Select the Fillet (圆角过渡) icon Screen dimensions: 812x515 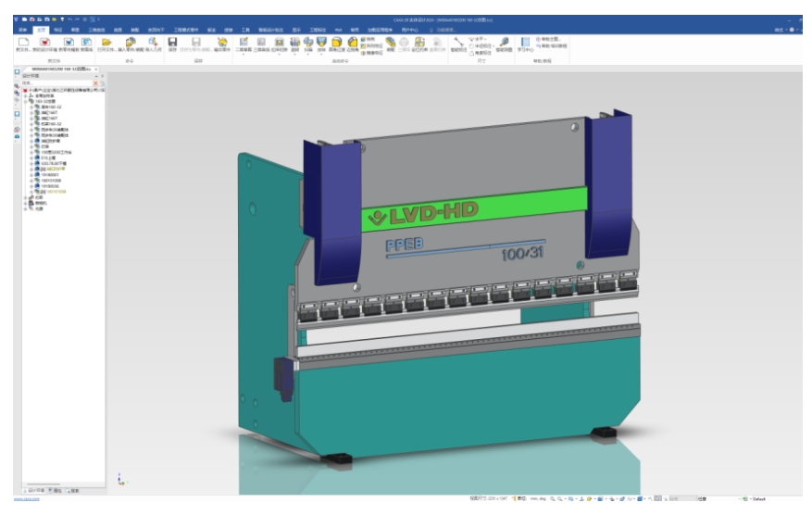click(x=337, y=42)
